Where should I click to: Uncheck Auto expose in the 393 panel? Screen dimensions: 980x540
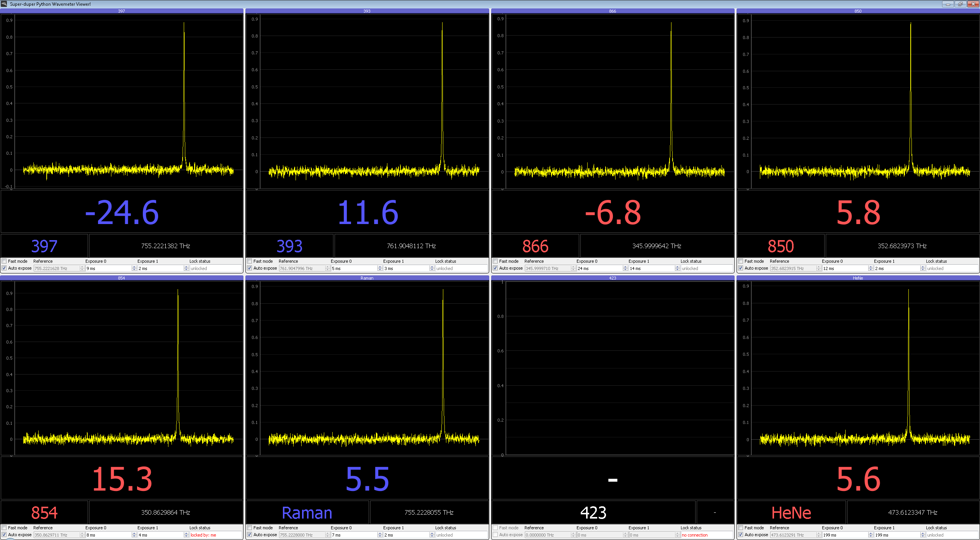[250, 268]
